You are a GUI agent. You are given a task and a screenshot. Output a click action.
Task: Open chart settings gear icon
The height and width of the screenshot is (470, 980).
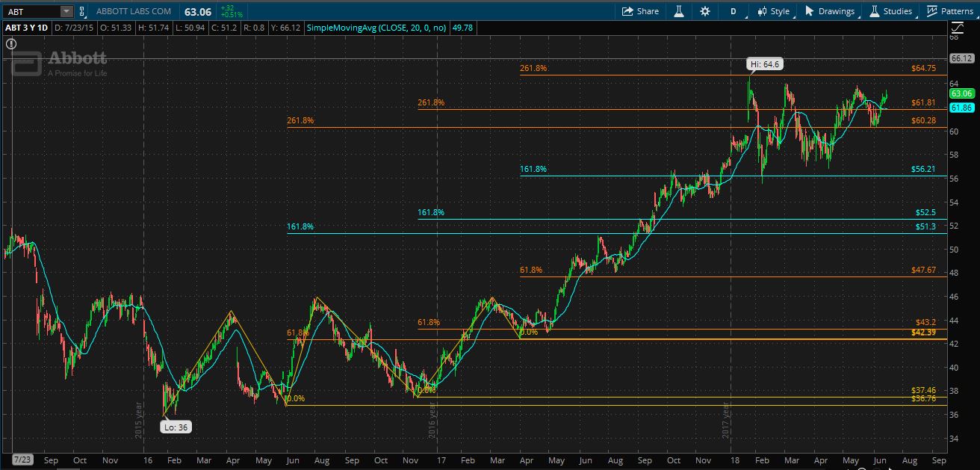705,11
